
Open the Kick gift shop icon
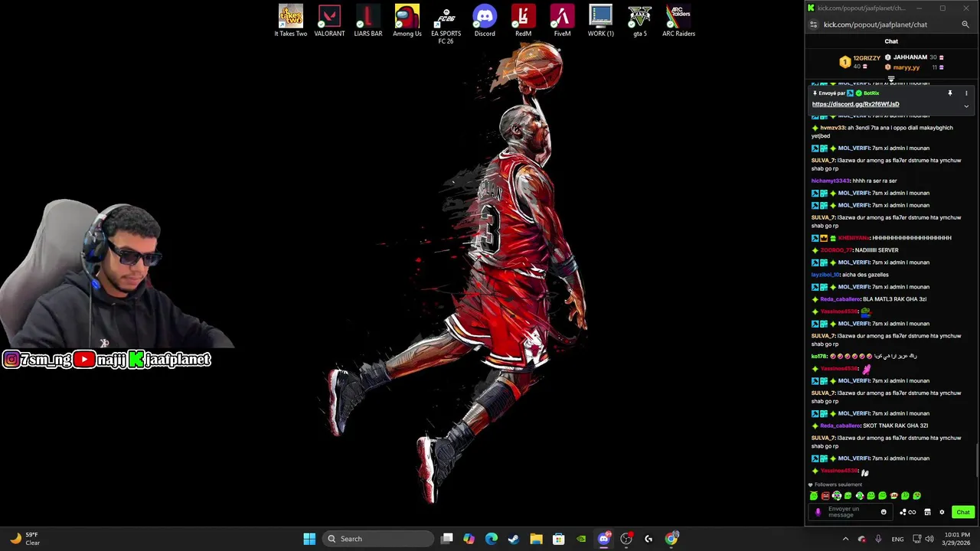point(927,512)
